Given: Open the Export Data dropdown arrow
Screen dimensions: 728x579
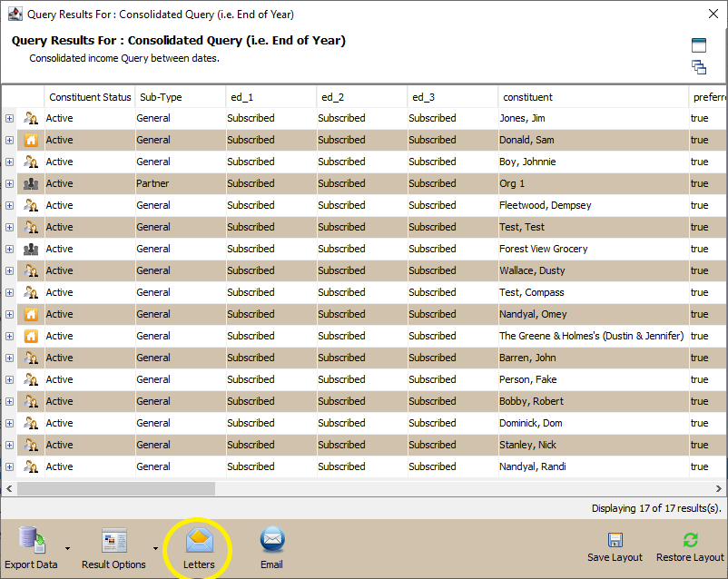Looking at the screenshot, I should coord(68,548).
